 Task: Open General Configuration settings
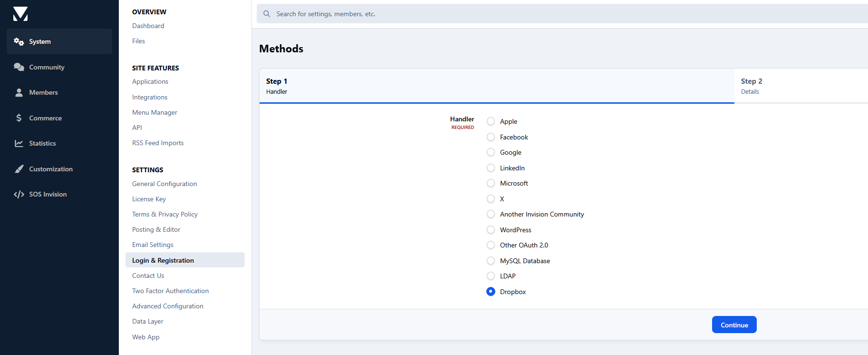(x=164, y=184)
